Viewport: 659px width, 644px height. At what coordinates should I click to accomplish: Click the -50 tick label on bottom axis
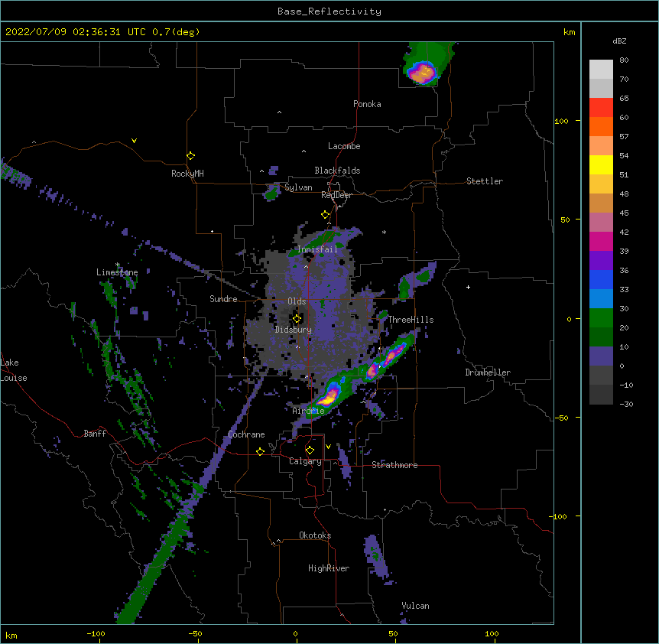pos(195,633)
